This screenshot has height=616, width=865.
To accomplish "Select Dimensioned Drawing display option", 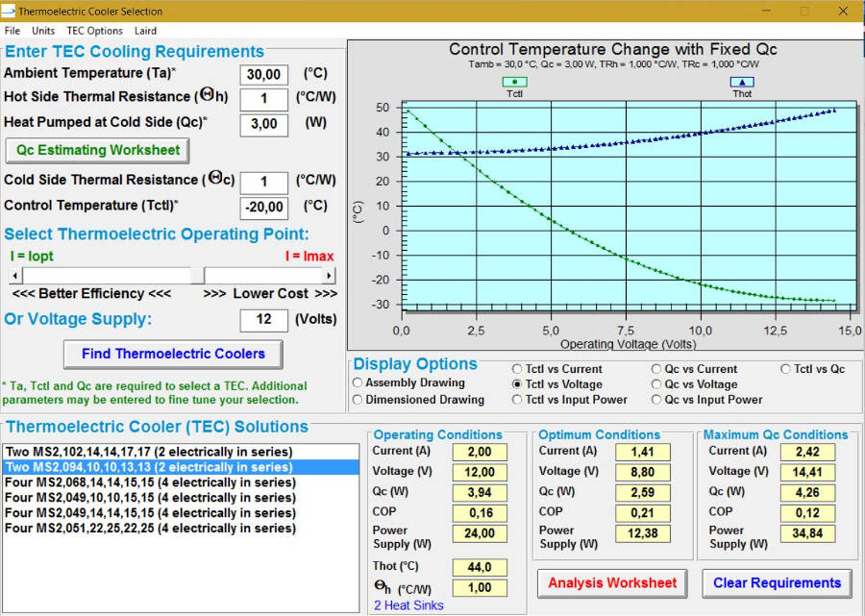I will point(358,399).
